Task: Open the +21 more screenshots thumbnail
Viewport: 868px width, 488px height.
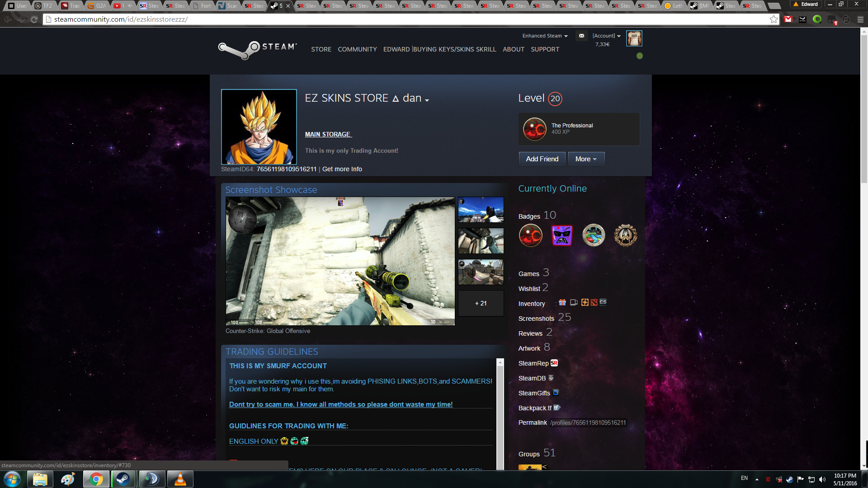Action: point(481,303)
